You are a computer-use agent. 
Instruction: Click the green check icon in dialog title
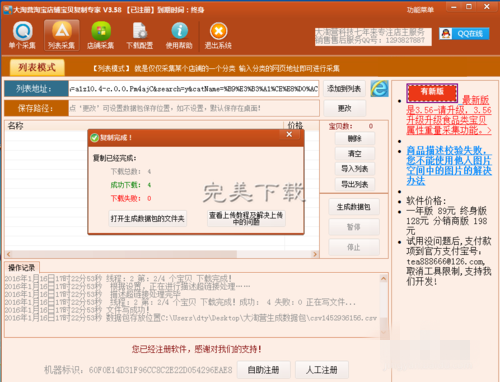tap(95, 138)
